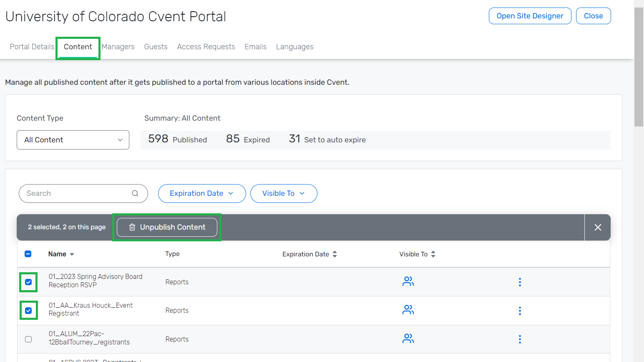This screenshot has height=362, width=644.
Task: Click the visibility people icon for 01_2023 Spring Advisory Board
Action: (408, 281)
